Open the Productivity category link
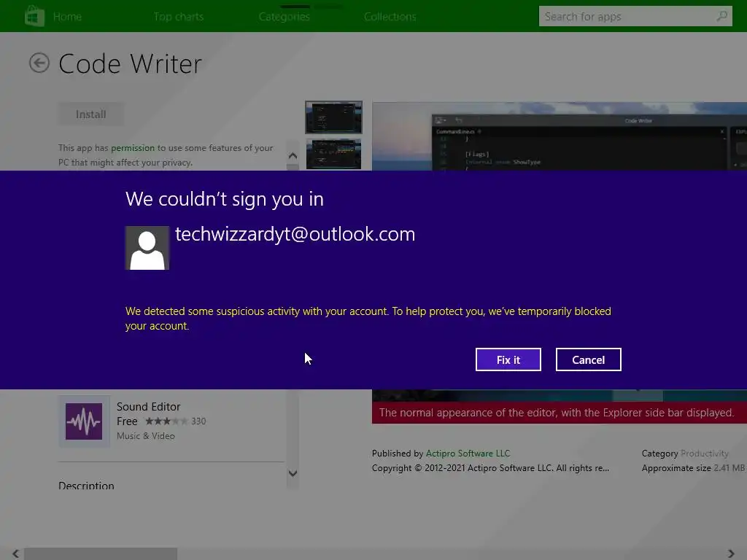Viewport: 747px width, 560px height. pos(705,454)
